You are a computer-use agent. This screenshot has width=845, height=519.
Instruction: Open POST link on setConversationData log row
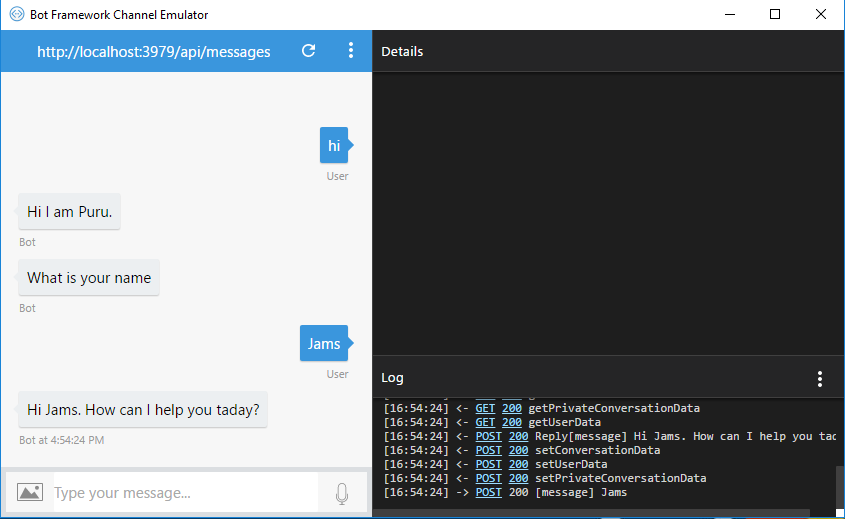pos(488,450)
